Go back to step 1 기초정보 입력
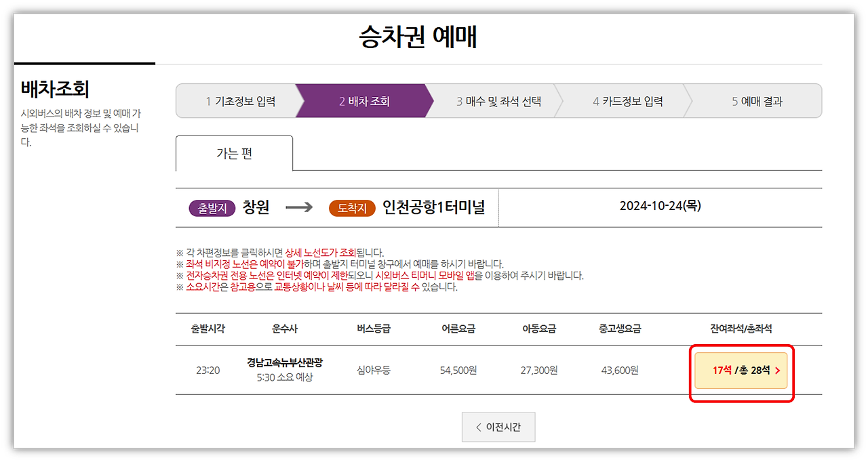Image resolution: width=868 pixels, height=462 pixels. pos(242,100)
